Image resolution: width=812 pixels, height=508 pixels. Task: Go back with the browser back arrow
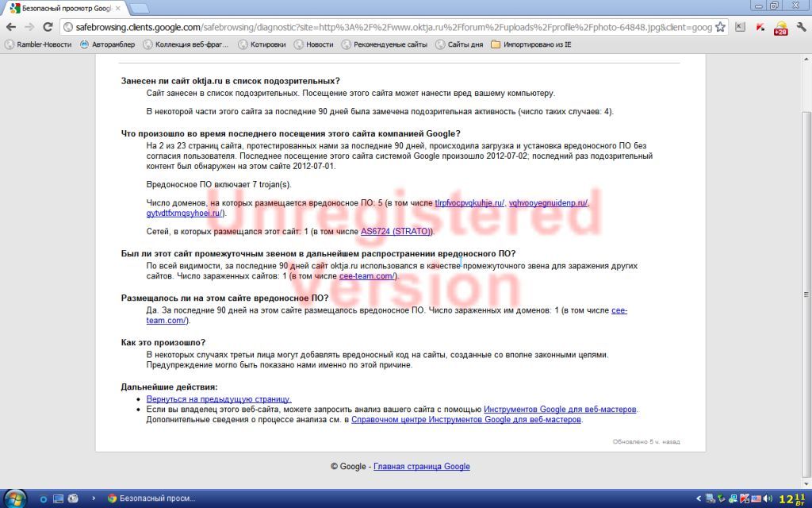click(11, 27)
